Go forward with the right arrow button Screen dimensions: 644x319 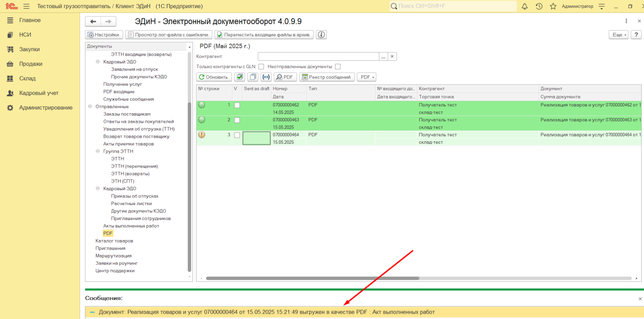pyautogui.click(x=108, y=21)
